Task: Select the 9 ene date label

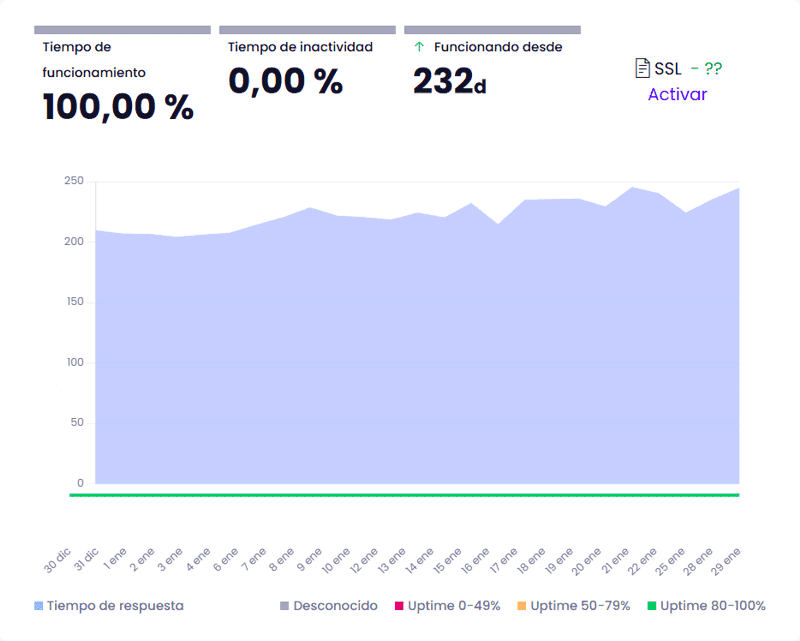Action: click(x=309, y=556)
